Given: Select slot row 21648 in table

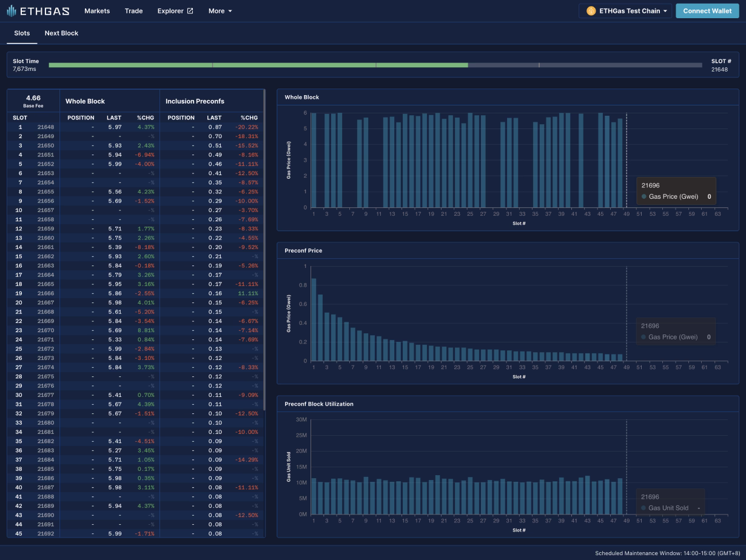Looking at the screenshot, I should [45, 127].
